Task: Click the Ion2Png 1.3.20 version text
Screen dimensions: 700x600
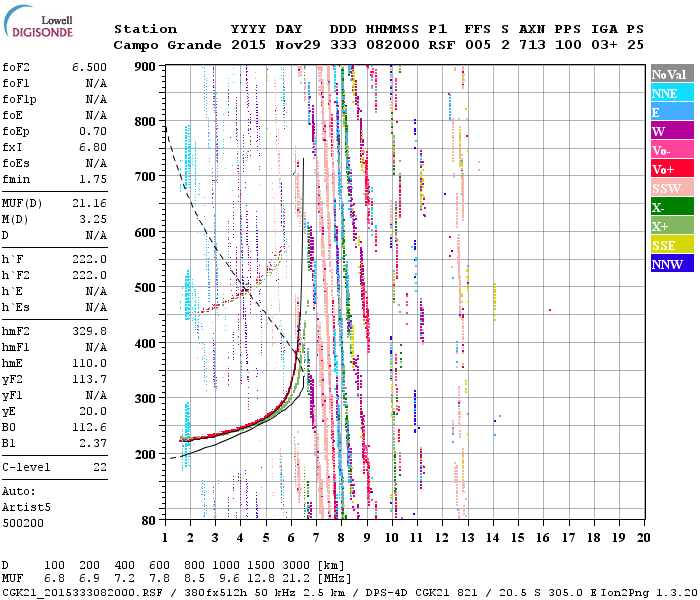Action: click(649, 592)
